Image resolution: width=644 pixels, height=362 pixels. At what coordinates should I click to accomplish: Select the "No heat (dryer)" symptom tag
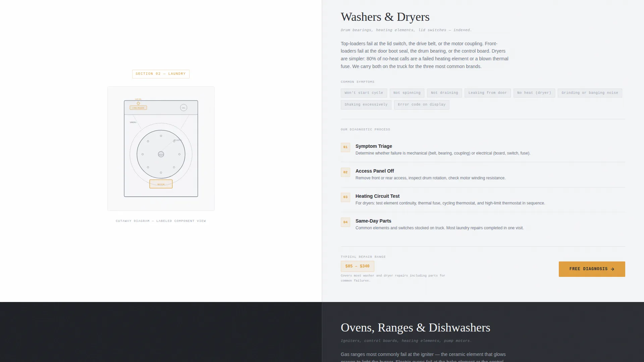[x=534, y=93]
